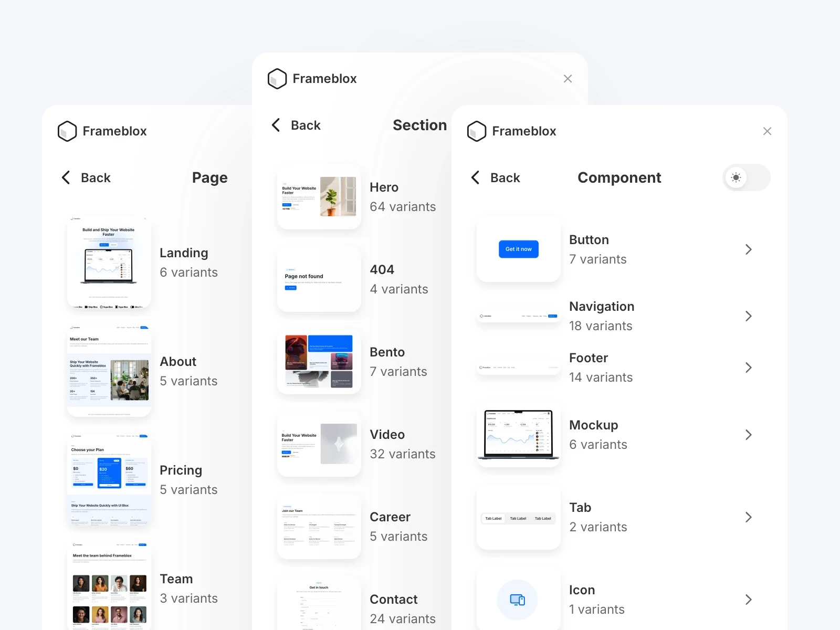This screenshot has width=840, height=630.
Task: Open the Team page thumbnail
Action: [109, 586]
